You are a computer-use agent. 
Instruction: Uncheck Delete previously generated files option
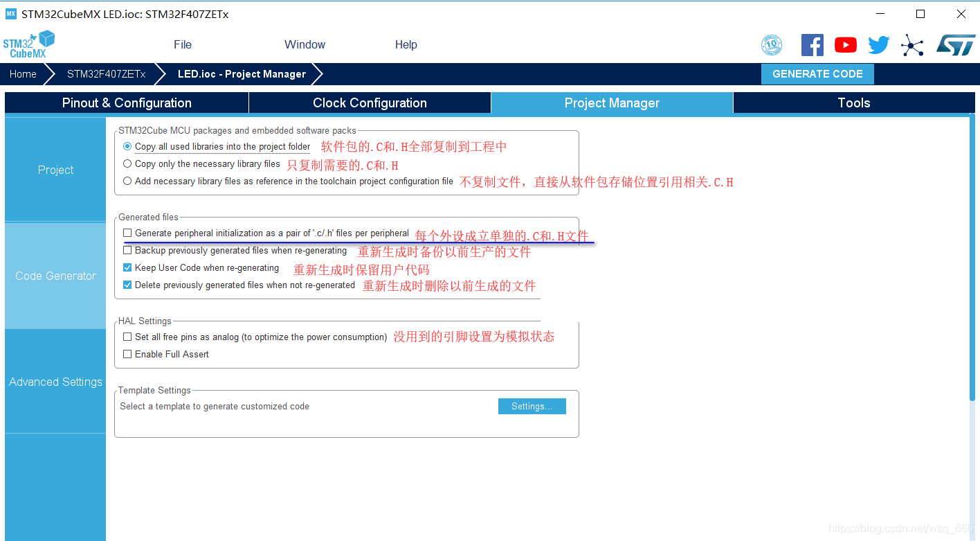pyautogui.click(x=127, y=285)
